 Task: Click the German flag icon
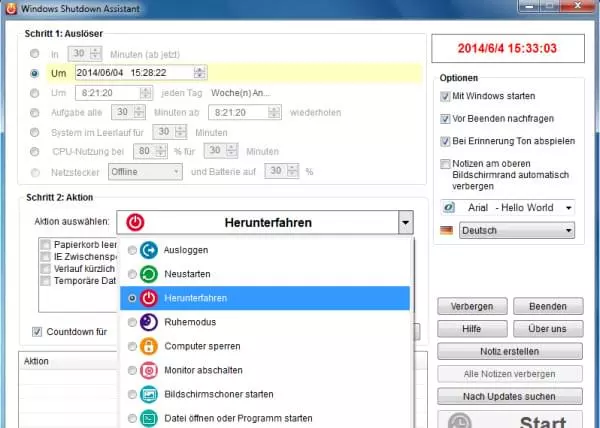(446, 230)
